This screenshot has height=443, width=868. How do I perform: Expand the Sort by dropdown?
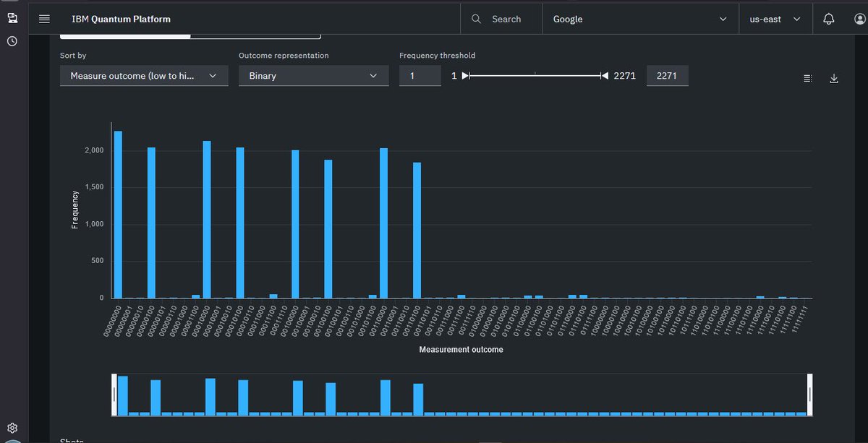pyautogui.click(x=144, y=76)
